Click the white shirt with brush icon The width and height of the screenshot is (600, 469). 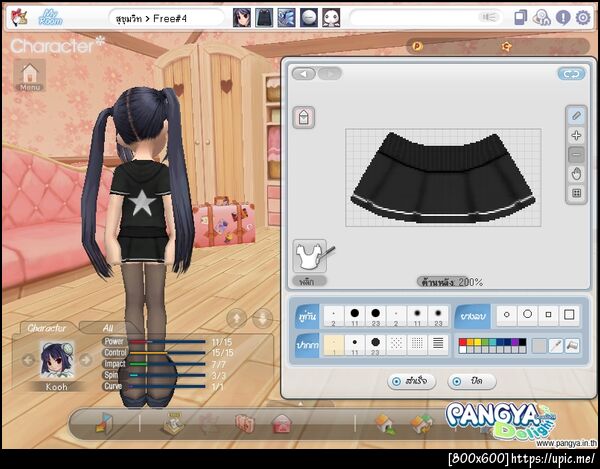click(x=311, y=256)
